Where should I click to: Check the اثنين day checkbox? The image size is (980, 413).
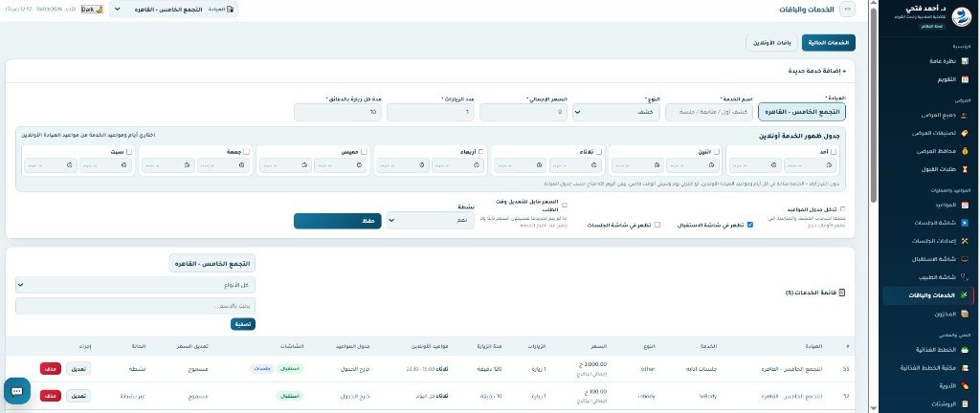click(x=716, y=152)
